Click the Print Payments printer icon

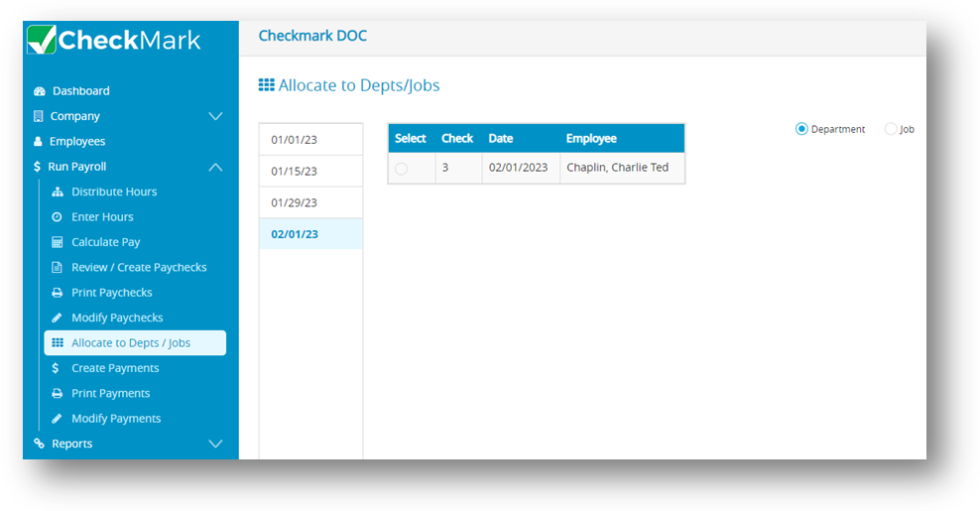[x=57, y=393]
